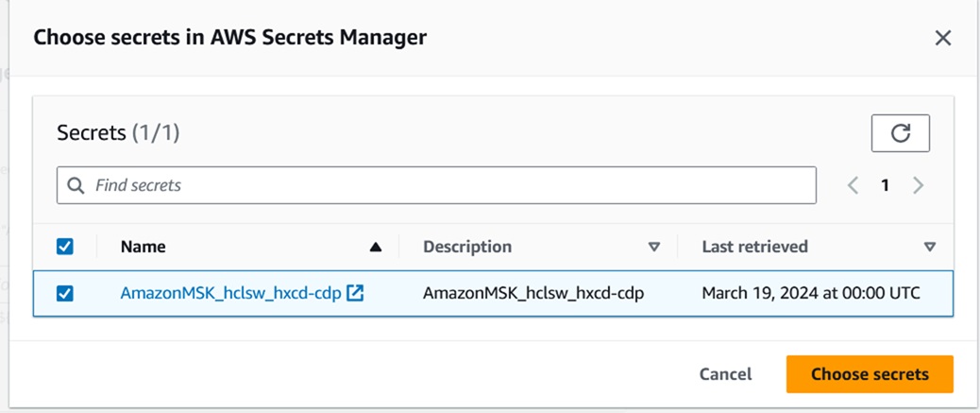980x413 pixels.
Task: Uncheck the AmazonMSK_hclsw_hxcd-cdp row checkbox
Action: (x=65, y=293)
